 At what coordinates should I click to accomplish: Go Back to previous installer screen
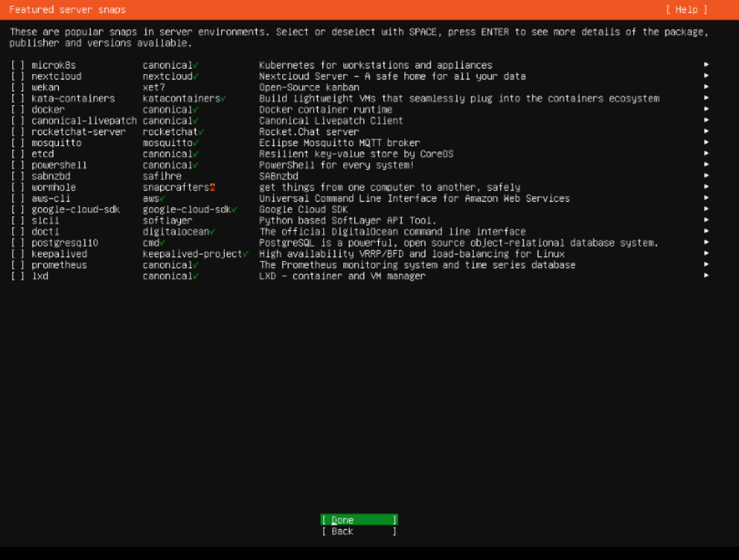pyautogui.click(x=359, y=531)
